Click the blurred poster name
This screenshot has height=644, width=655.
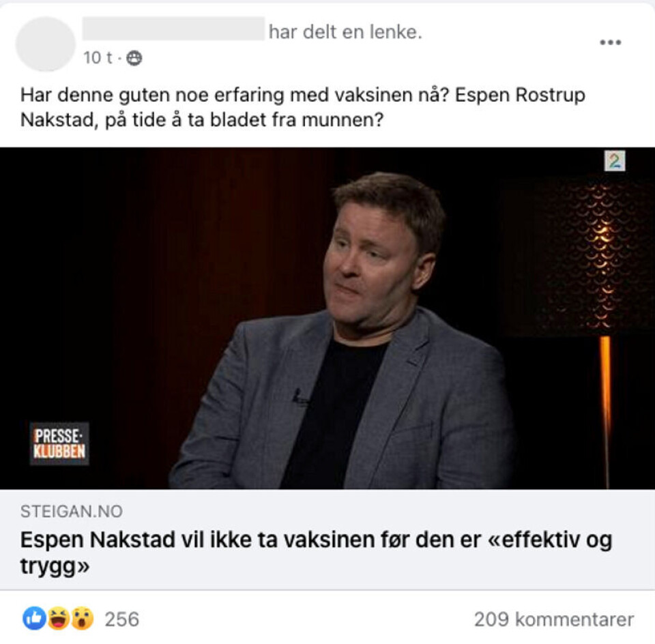click(173, 29)
